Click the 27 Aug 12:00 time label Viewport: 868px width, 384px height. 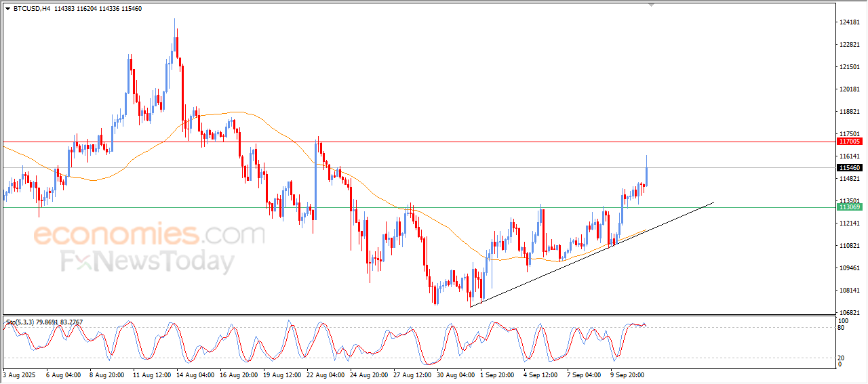pyautogui.click(x=412, y=375)
